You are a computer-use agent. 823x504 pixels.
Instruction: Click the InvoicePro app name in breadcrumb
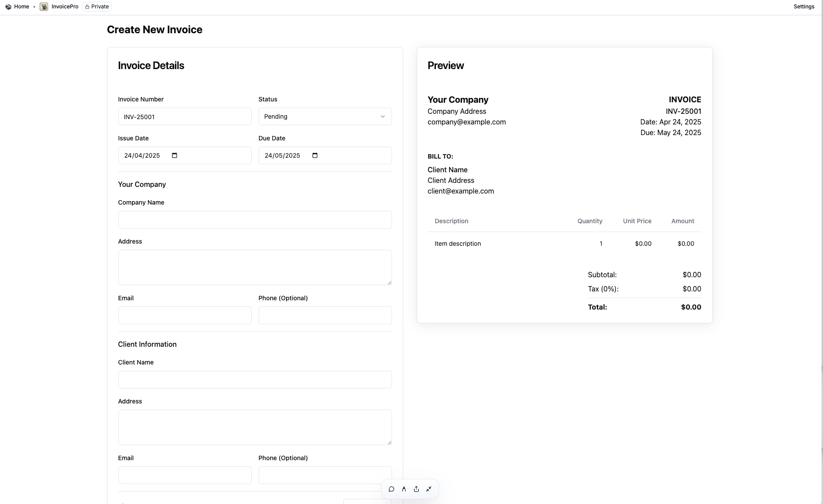click(x=65, y=7)
